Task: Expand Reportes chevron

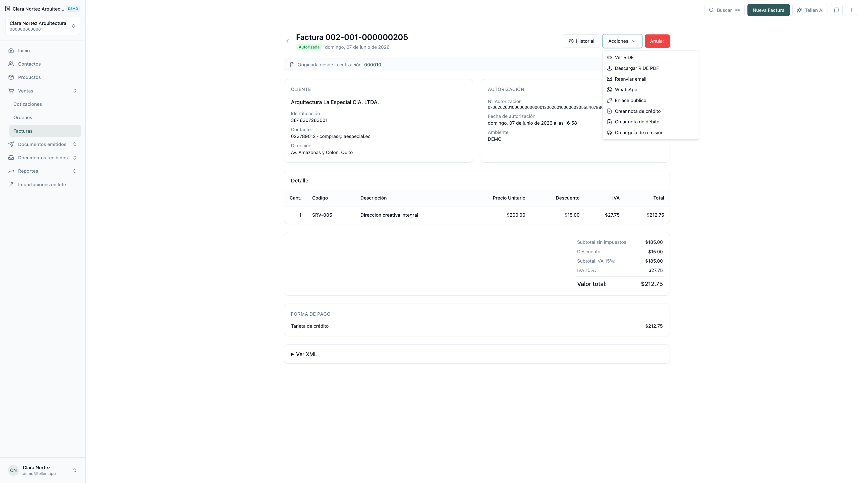Action: pyautogui.click(x=75, y=171)
